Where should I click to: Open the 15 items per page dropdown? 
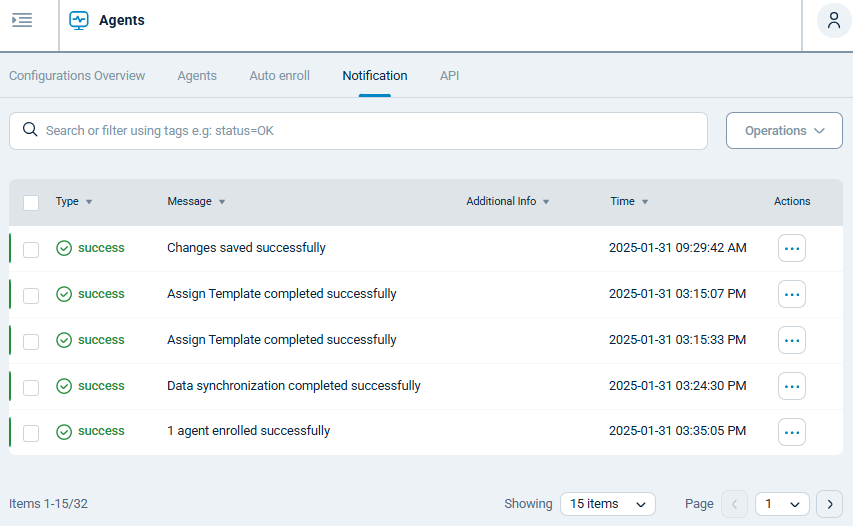click(607, 504)
